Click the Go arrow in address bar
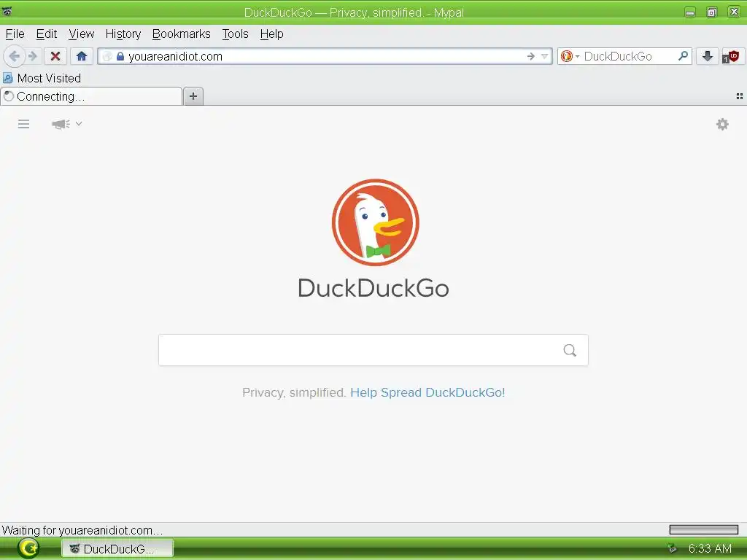The height and width of the screenshot is (560, 747). pos(531,56)
